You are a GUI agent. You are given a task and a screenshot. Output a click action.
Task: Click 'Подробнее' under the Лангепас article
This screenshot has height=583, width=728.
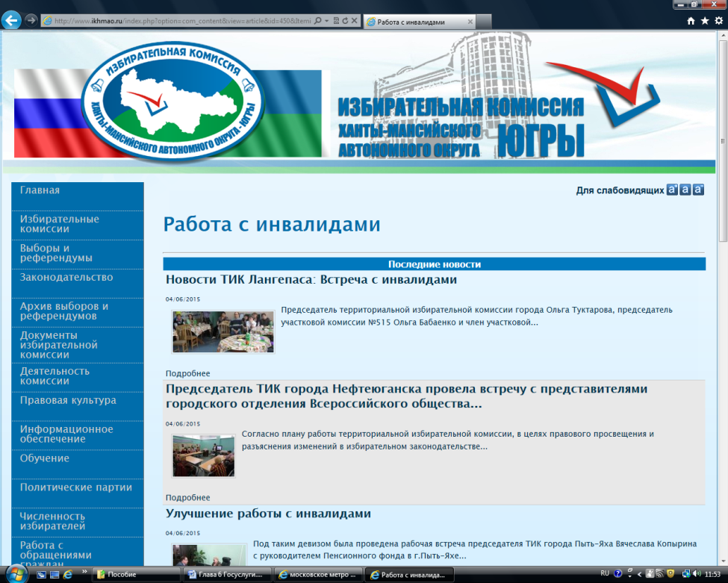coord(187,373)
